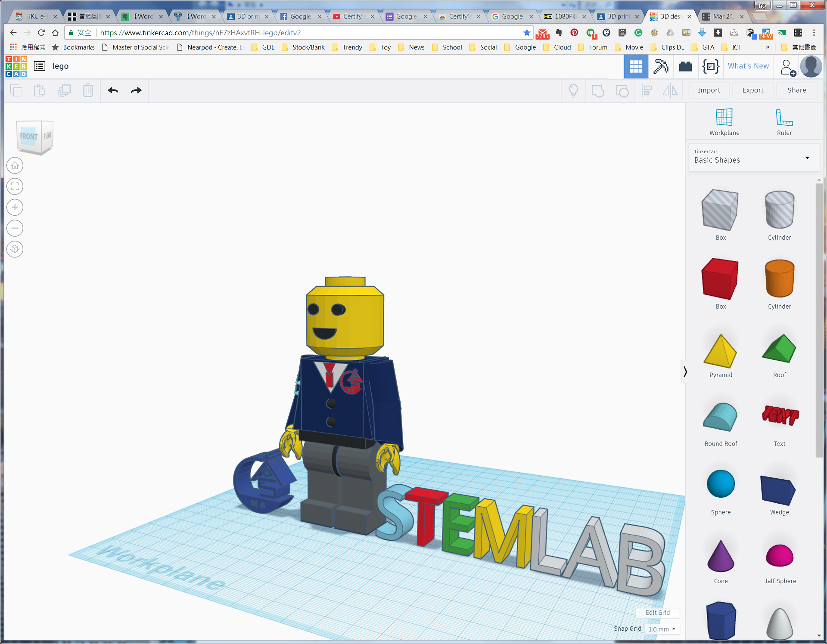Image resolution: width=827 pixels, height=644 pixels.
Task: Click the Group shapes icon
Action: (x=598, y=91)
